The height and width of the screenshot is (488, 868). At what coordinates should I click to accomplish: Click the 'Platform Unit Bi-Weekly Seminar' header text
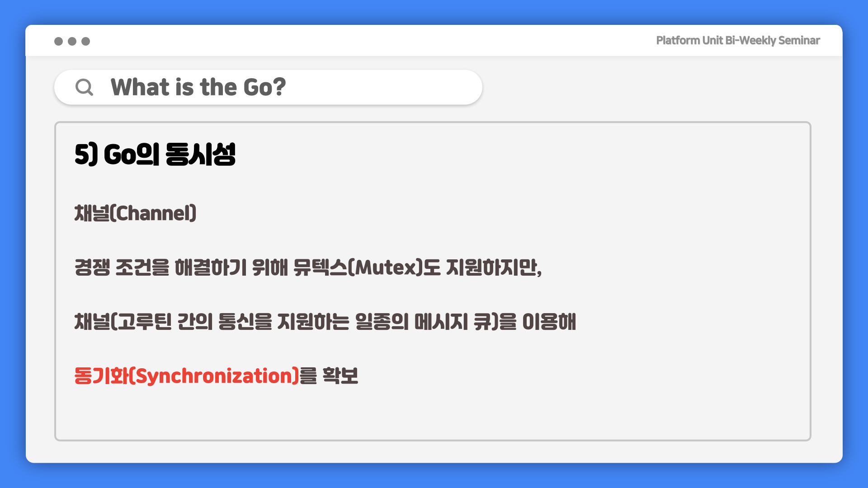(738, 41)
